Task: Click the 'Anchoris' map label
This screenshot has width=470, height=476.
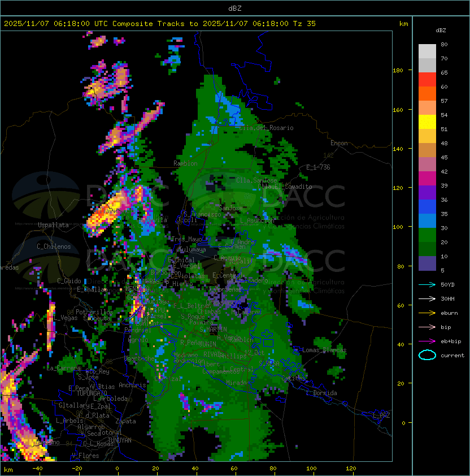Action: (132, 385)
